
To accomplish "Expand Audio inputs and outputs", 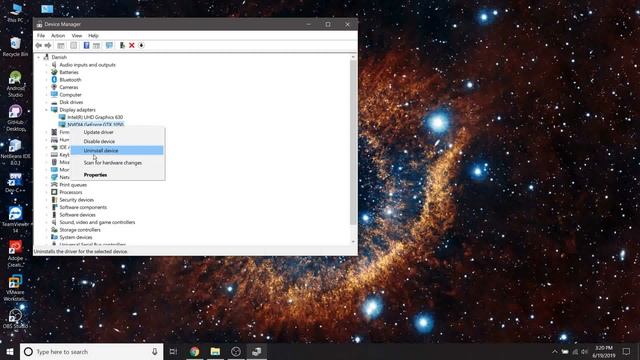I will point(47,64).
